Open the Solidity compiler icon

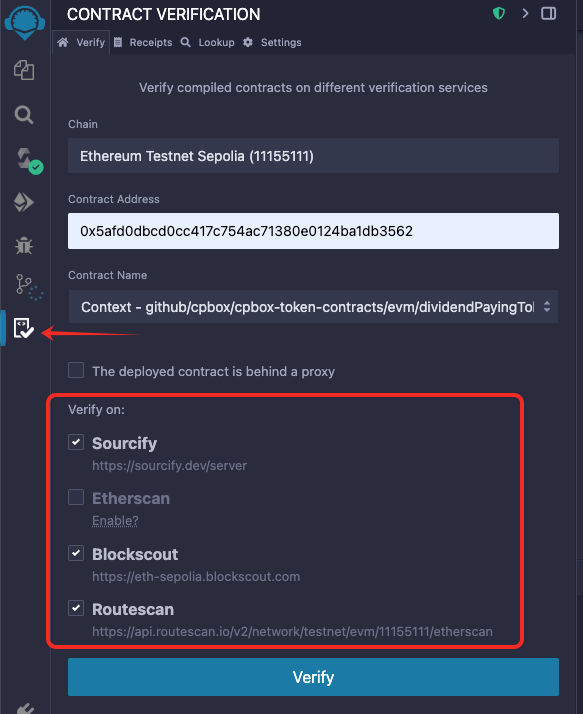[x=27, y=160]
